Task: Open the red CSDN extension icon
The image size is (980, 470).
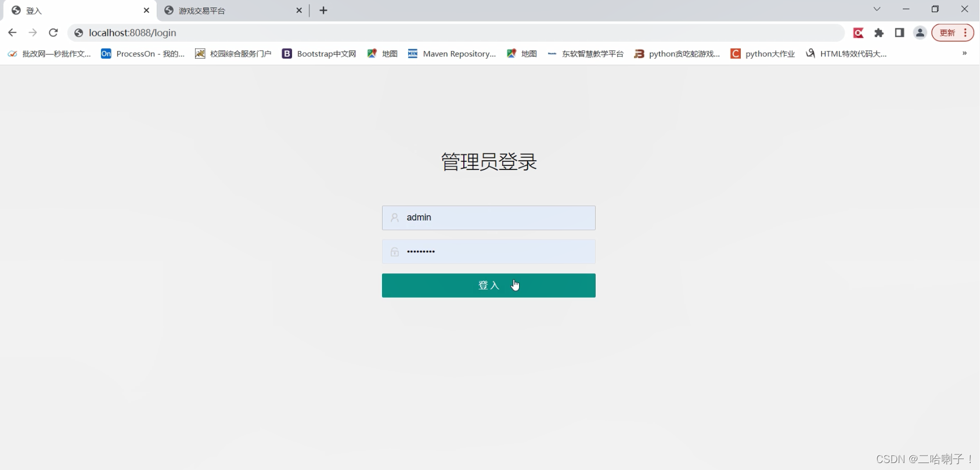Action: 858,33
